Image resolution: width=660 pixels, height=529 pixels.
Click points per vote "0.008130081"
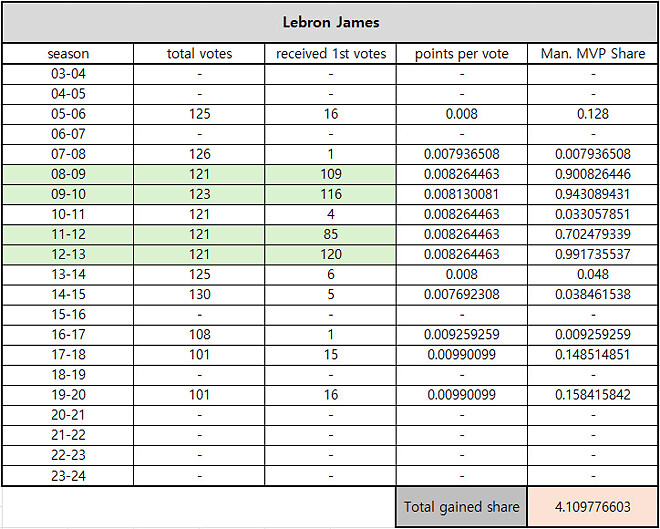(462, 194)
